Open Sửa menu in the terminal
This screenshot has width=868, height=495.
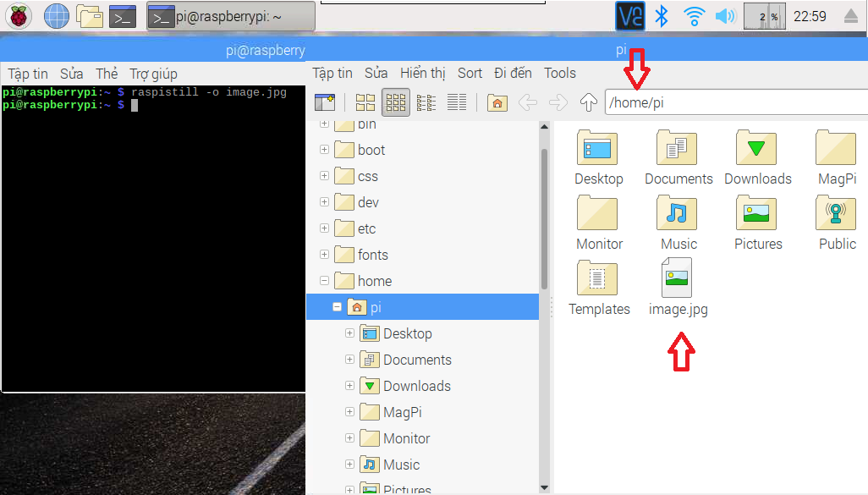(x=71, y=74)
